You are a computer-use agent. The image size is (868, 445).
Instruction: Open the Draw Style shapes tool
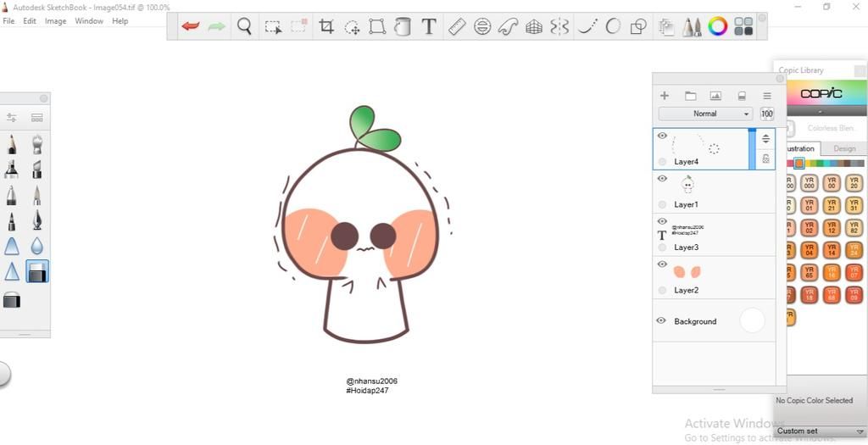click(x=639, y=26)
